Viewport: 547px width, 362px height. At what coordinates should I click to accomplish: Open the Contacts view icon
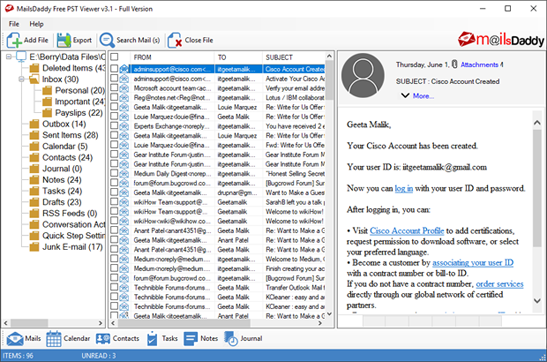[x=103, y=338]
